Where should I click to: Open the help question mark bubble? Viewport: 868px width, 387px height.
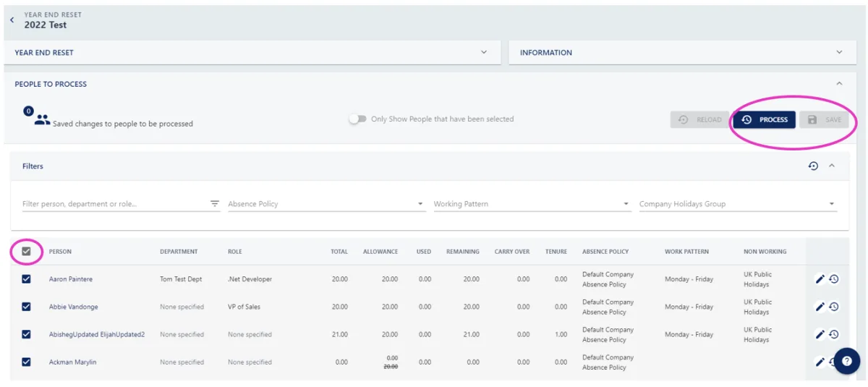(846, 360)
